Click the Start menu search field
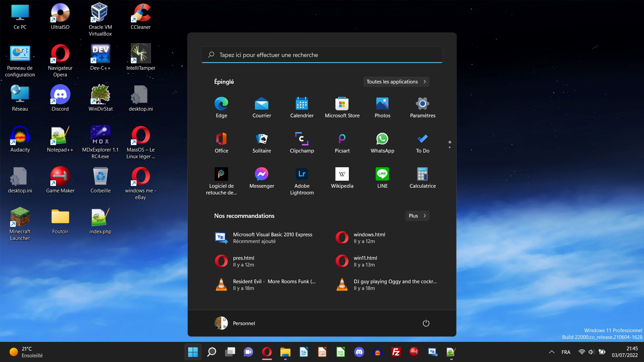 [x=321, y=55]
